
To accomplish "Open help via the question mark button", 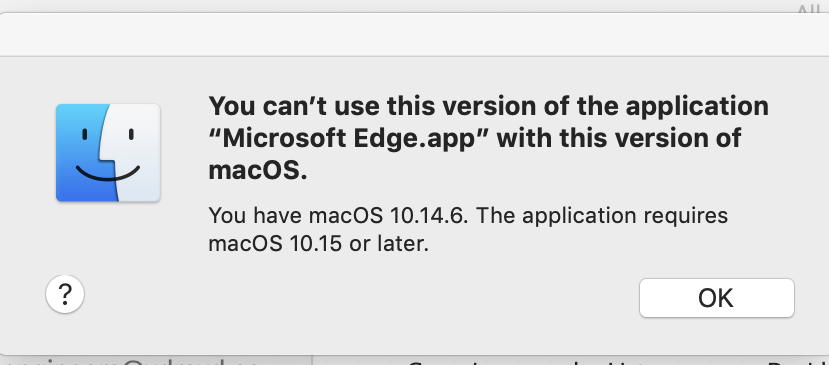I will click(65, 294).
